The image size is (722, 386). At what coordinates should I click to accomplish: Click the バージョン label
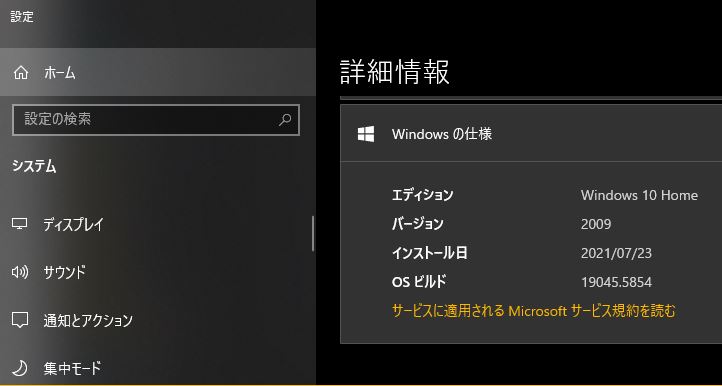(x=418, y=224)
